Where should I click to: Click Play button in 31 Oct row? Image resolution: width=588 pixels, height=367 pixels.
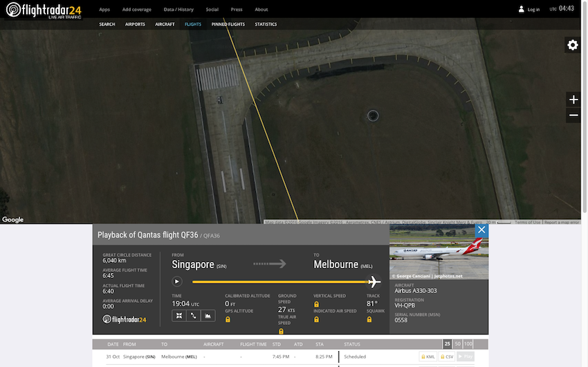[x=466, y=357]
